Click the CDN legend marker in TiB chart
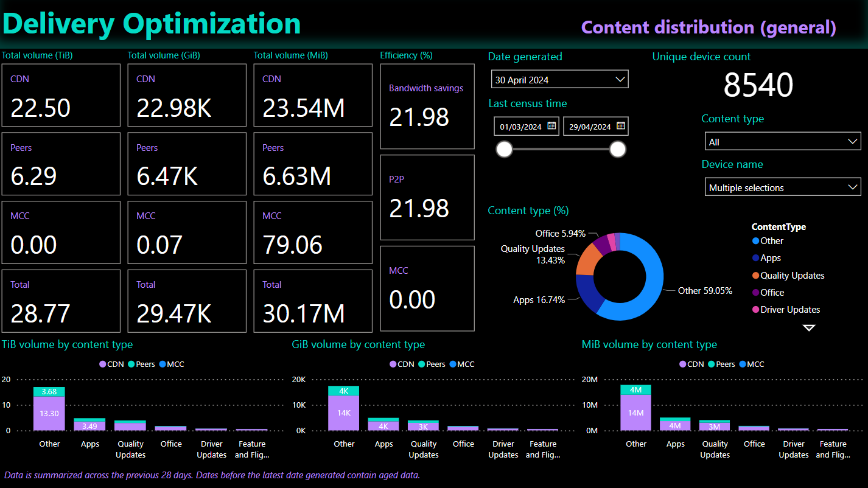868x488 pixels. (x=102, y=364)
